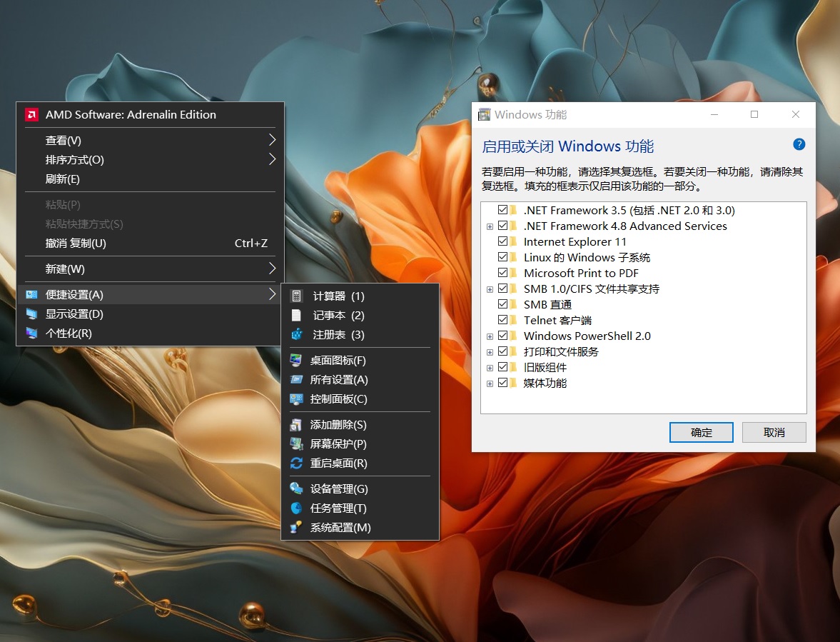Click the 屏幕保护(P) icon
The width and height of the screenshot is (840, 642).
(x=295, y=443)
